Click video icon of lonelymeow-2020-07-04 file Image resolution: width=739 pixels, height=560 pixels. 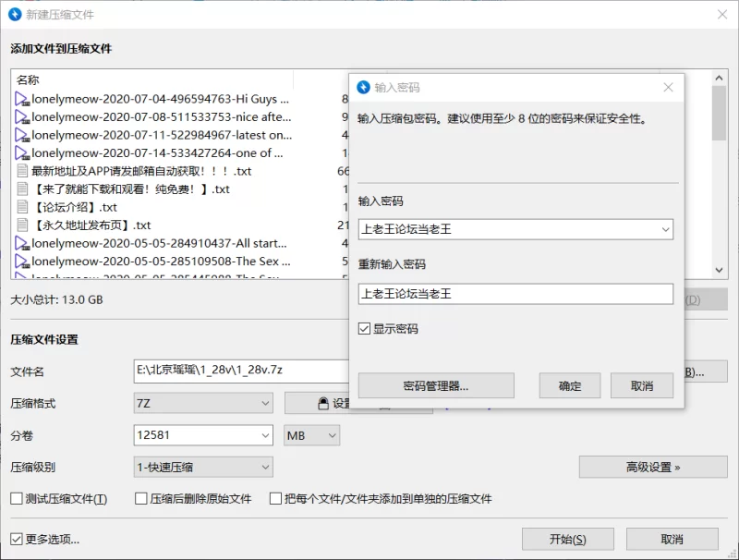click(x=22, y=99)
